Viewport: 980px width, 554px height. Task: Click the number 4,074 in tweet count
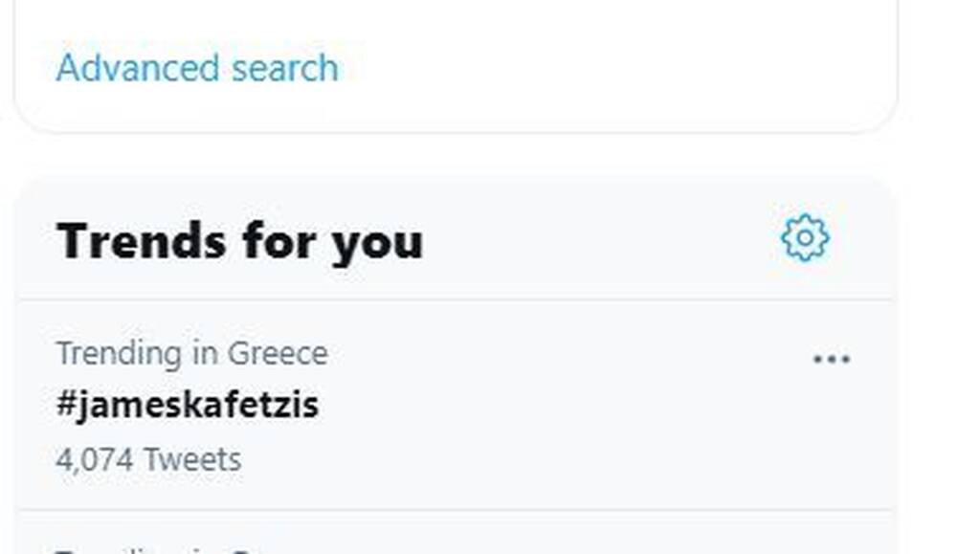95,460
